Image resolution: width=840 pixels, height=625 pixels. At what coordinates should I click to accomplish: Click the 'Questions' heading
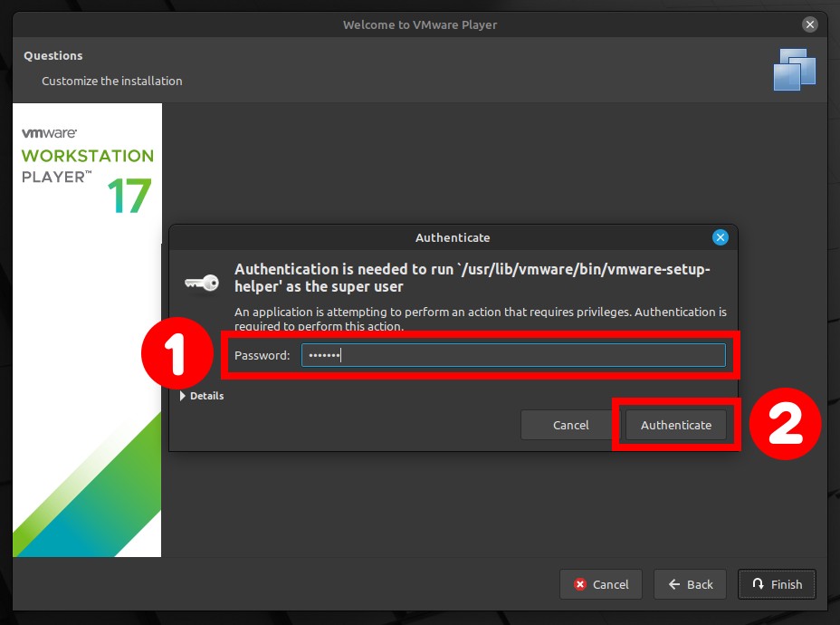click(53, 56)
